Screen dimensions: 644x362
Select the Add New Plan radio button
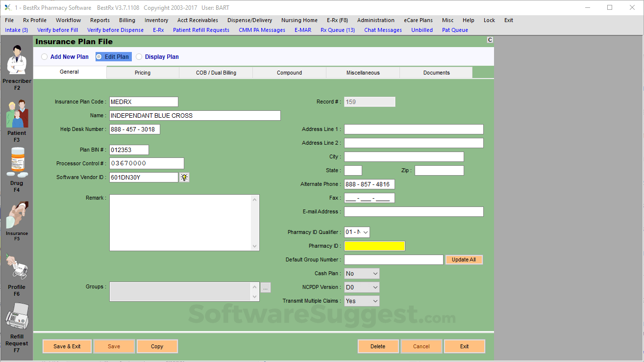[x=45, y=57]
